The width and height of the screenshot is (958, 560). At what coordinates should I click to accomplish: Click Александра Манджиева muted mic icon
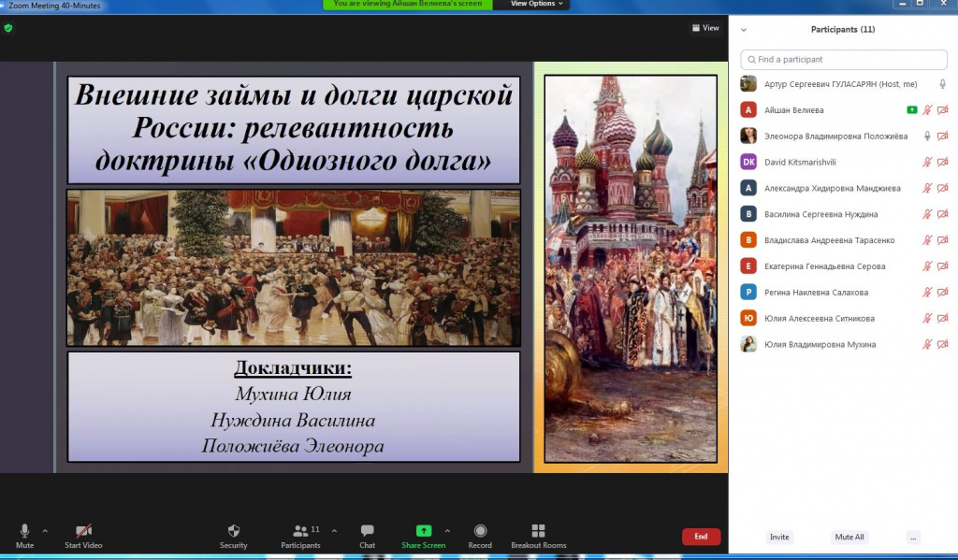pos(927,188)
